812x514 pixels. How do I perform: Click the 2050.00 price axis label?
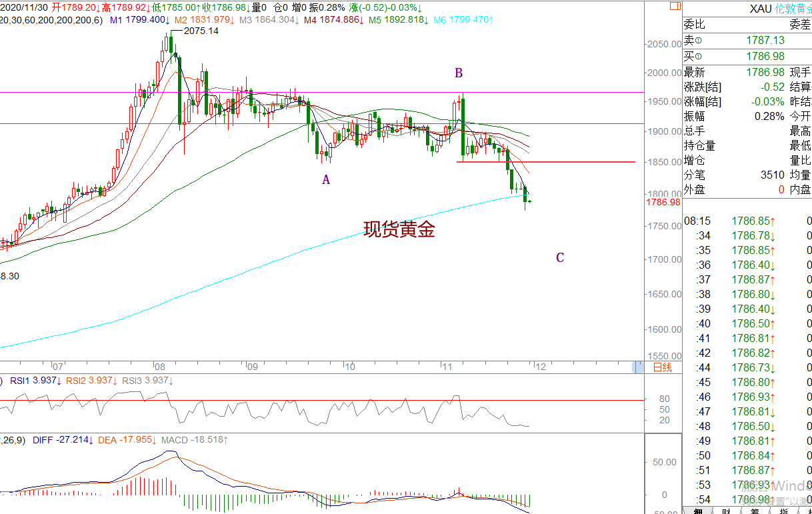(664, 44)
